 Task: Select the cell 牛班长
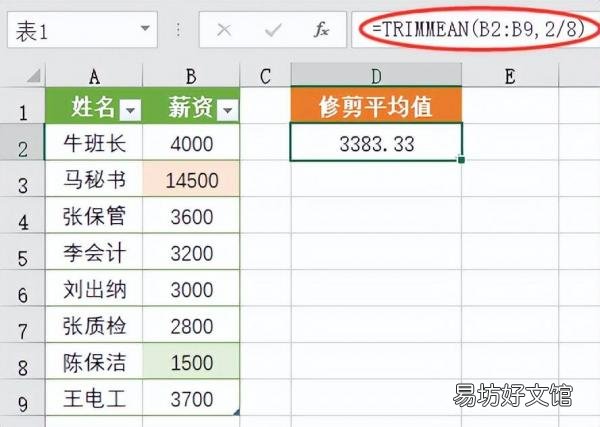click(94, 142)
